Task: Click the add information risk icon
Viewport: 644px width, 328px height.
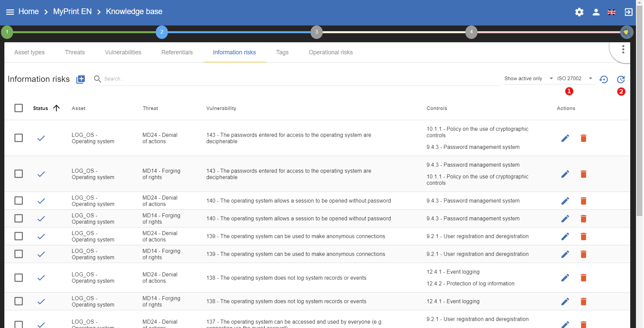Action: [81, 79]
